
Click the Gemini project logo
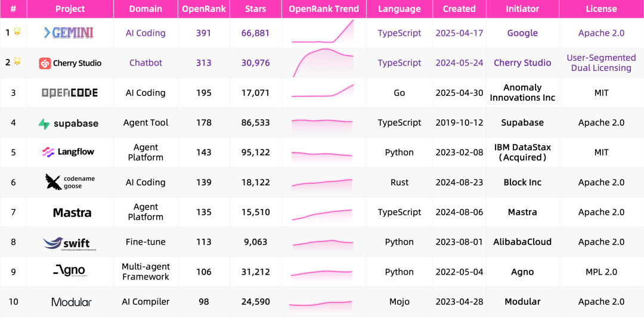coord(69,33)
